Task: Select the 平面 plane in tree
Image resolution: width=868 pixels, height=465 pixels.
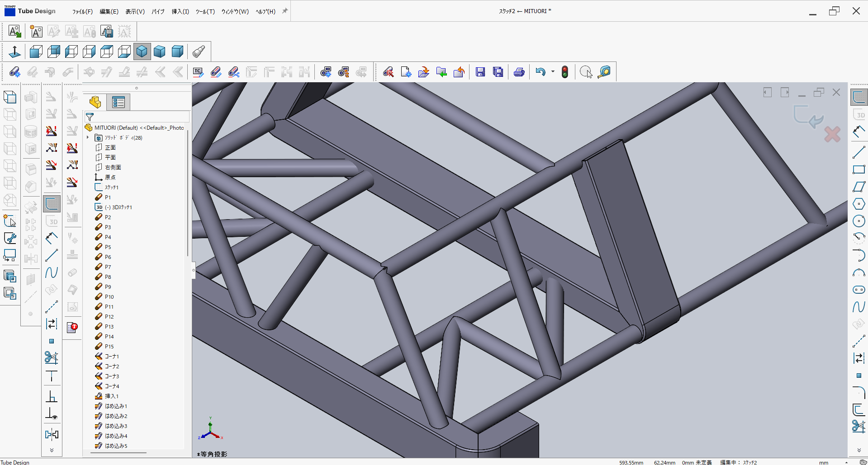Action: point(110,157)
